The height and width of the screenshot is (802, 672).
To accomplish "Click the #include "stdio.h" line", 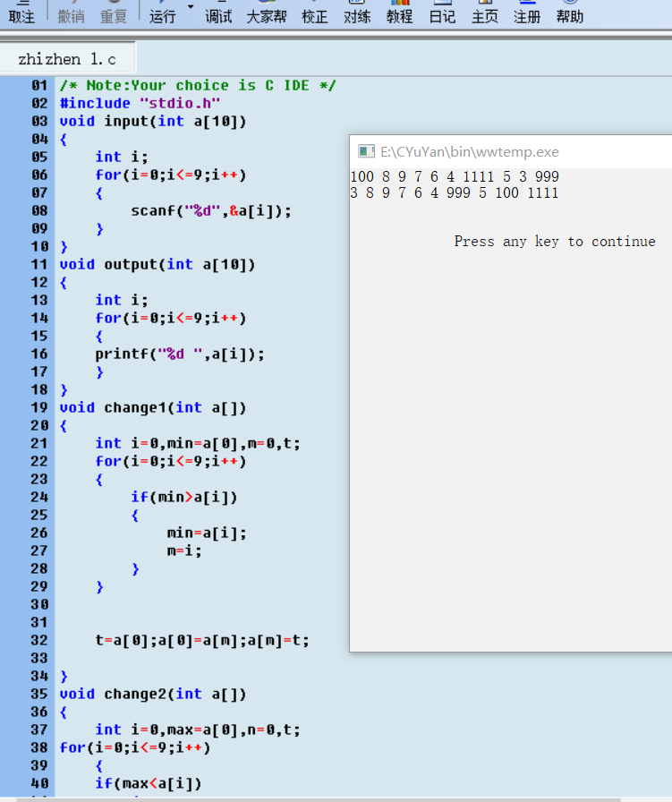I will pyautogui.click(x=140, y=103).
